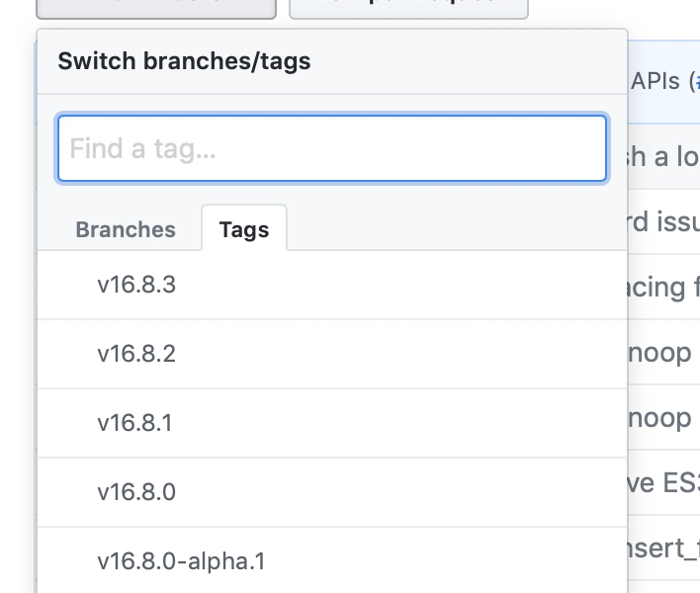Click the empty tab strip right of Tags
The height and width of the screenshot is (593, 700).
point(455,229)
